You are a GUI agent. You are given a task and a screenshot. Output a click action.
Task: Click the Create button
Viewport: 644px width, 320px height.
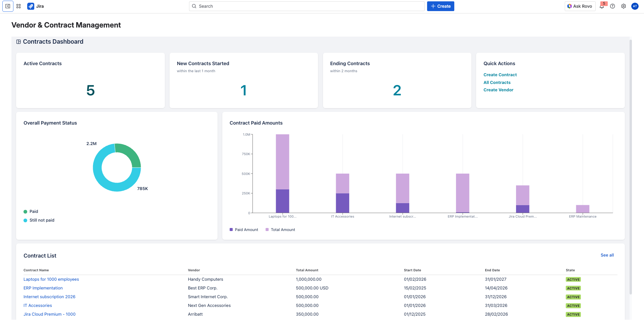point(441,6)
